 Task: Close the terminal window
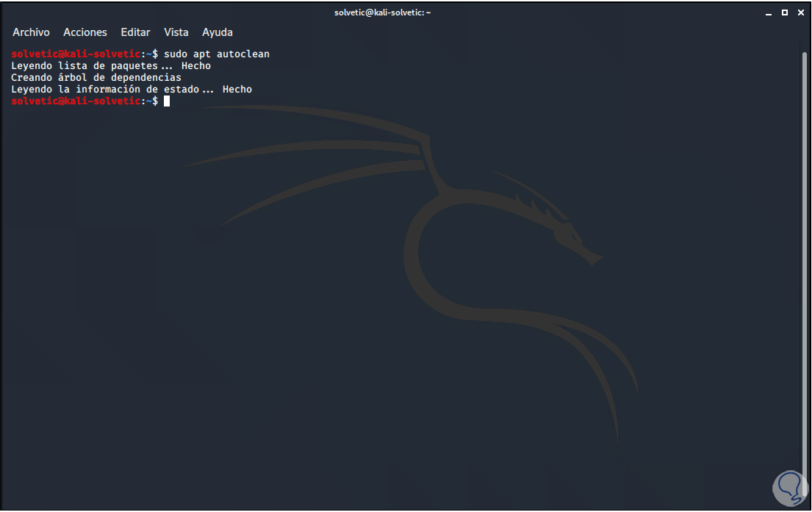click(x=800, y=12)
